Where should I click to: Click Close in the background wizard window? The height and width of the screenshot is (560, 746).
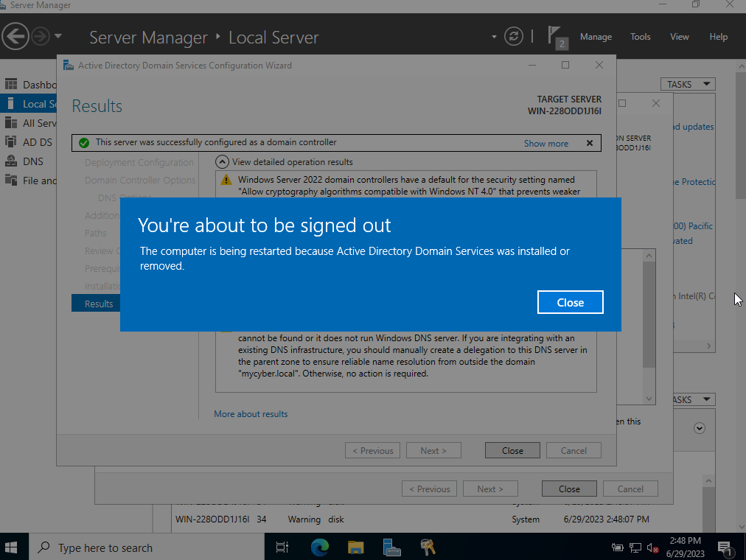click(569, 489)
